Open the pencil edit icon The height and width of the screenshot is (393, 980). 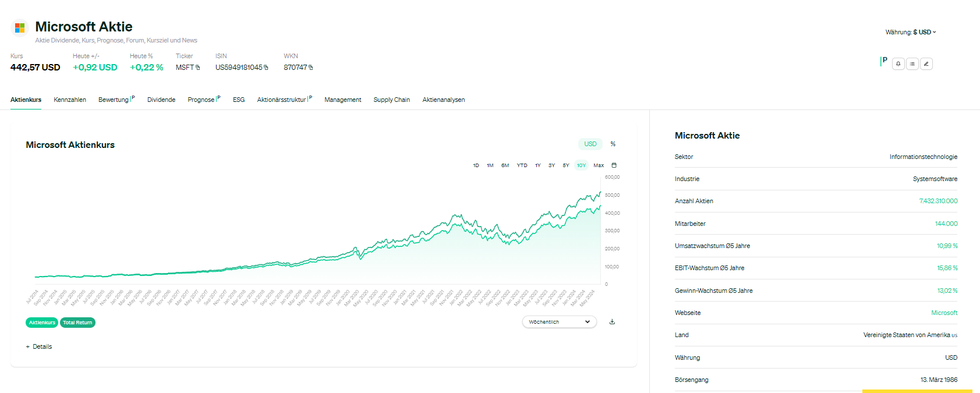[926, 64]
